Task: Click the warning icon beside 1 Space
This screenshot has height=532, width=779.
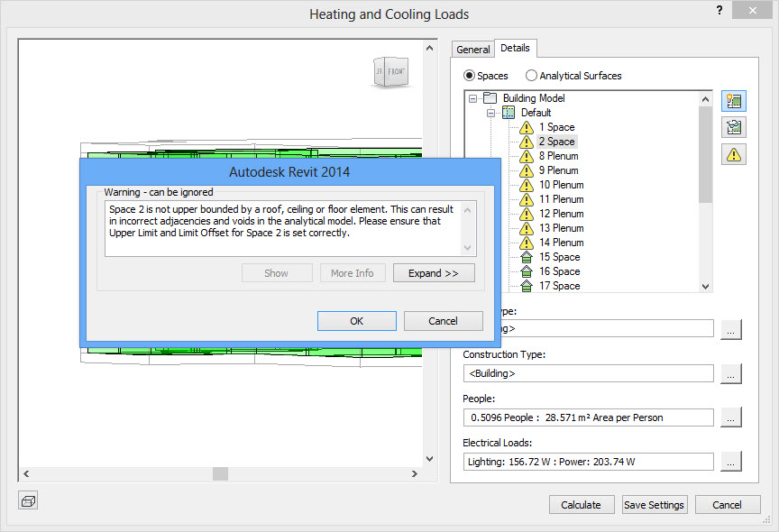Action: [527, 128]
